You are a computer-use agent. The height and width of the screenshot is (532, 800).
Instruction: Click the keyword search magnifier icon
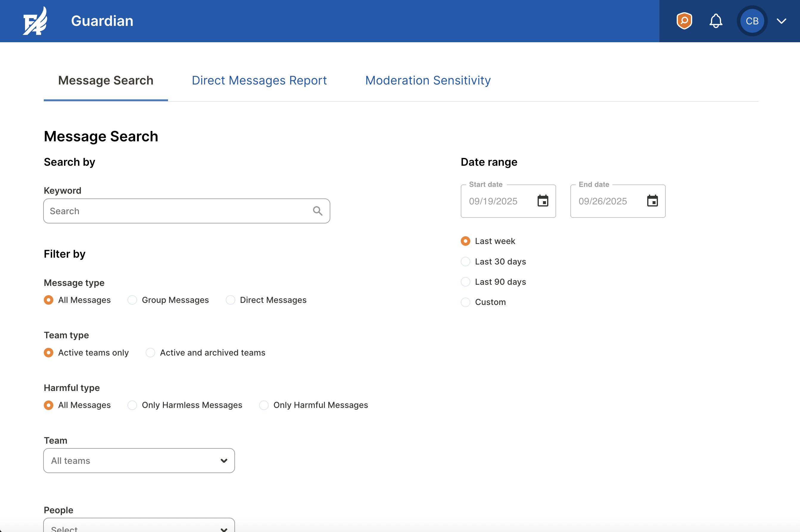(317, 211)
